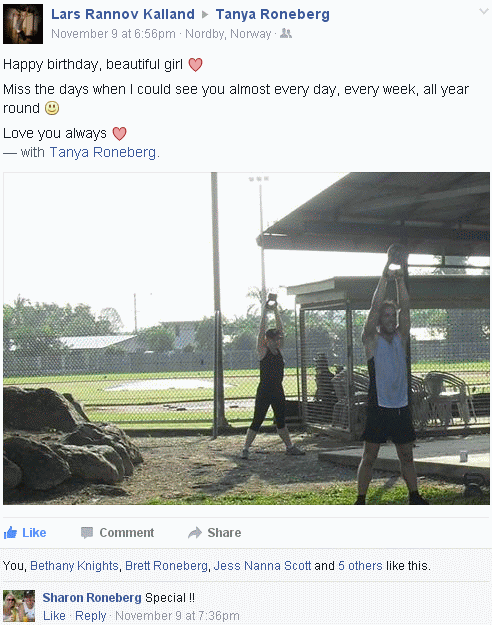
Task: Open Lars Rannov Kalland's profile picture
Action: 23,24
